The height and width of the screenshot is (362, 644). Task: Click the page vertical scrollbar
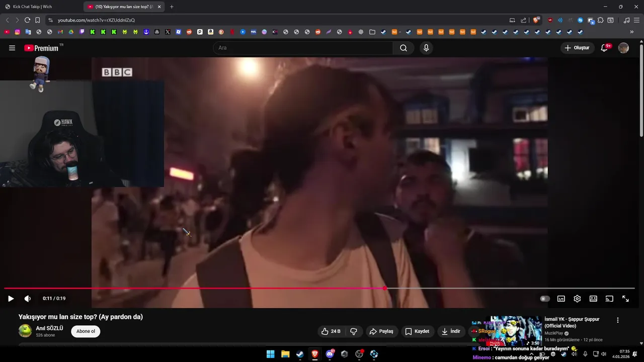641,90
